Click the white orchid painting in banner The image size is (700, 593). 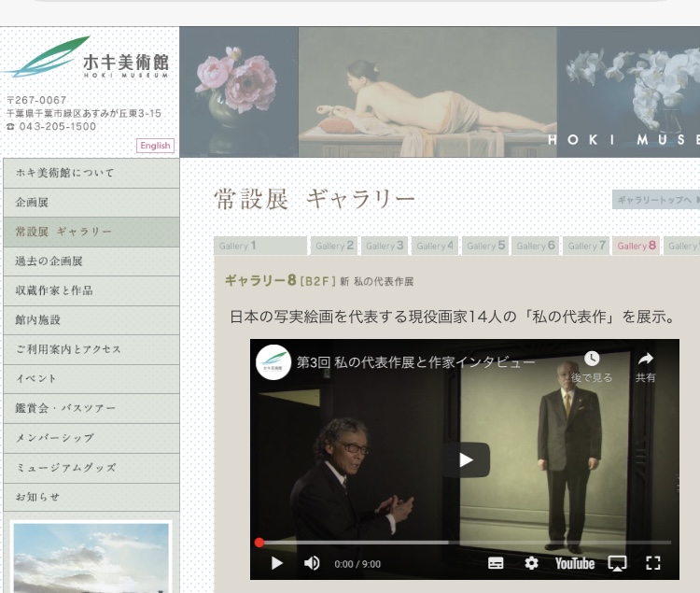(628, 92)
